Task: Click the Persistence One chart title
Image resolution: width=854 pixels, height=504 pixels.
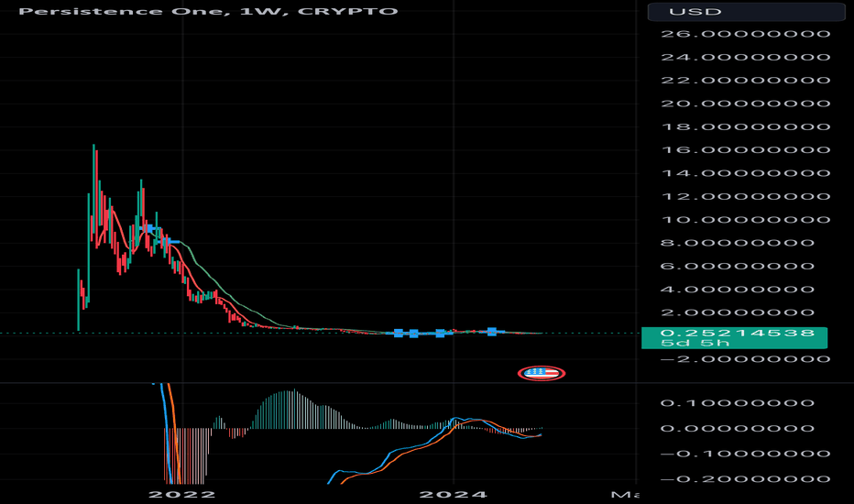Action: coord(208,11)
